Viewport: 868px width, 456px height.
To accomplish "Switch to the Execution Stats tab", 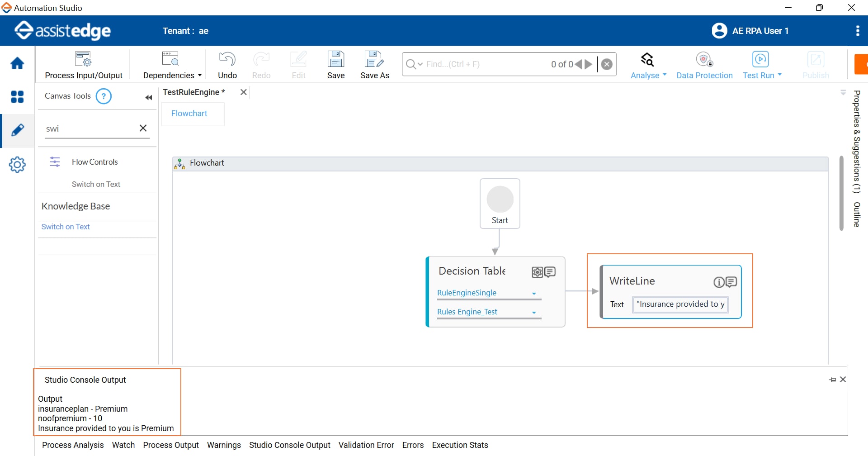I will click(x=460, y=445).
